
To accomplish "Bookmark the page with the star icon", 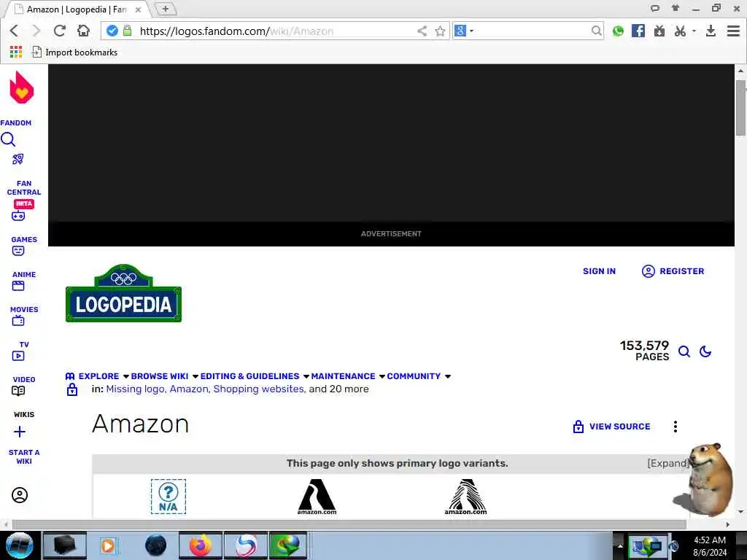I will [x=440, y=31].
